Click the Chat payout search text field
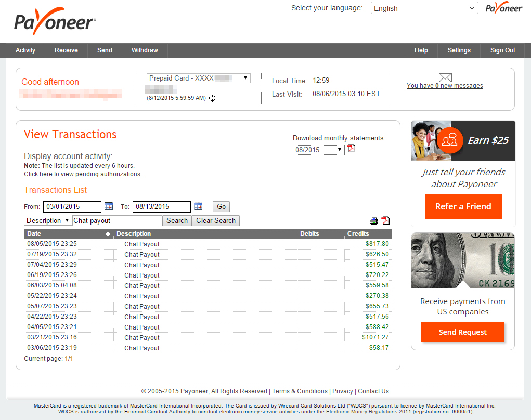The width and height of the screenshot is (531, 420). coord(117,221)
